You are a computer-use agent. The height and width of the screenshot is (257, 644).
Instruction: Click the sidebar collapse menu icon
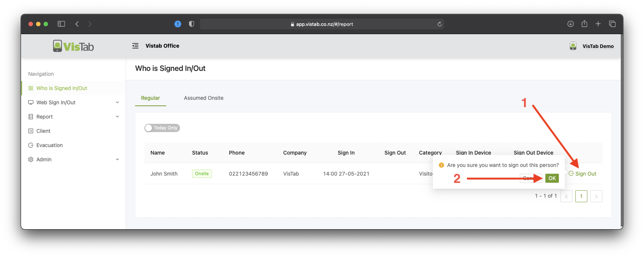pyautogui.click(x=135, y=46)
